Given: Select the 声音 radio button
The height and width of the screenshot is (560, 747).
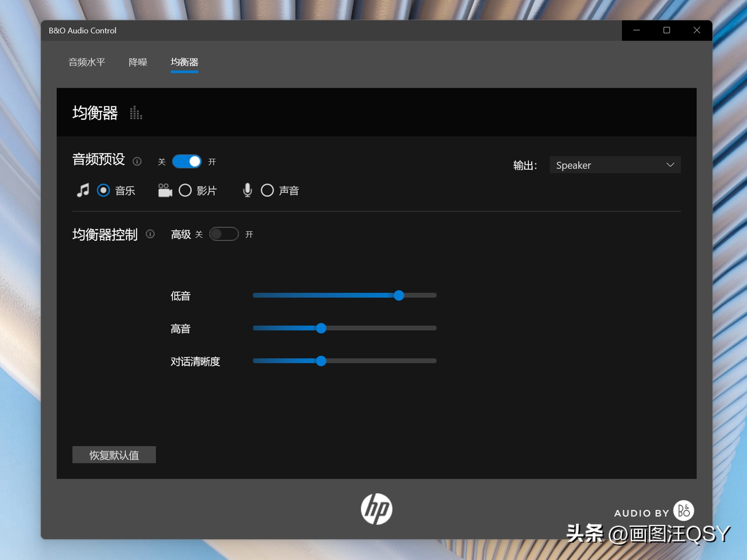Looking at the screenshot, I should (x=267, y=190).
